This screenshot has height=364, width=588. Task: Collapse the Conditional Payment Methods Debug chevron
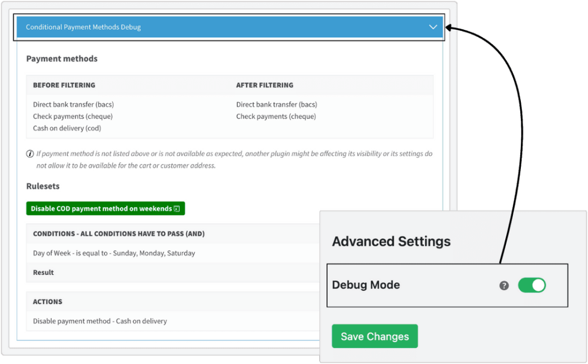pyautogui.click(x=433, y=27)
